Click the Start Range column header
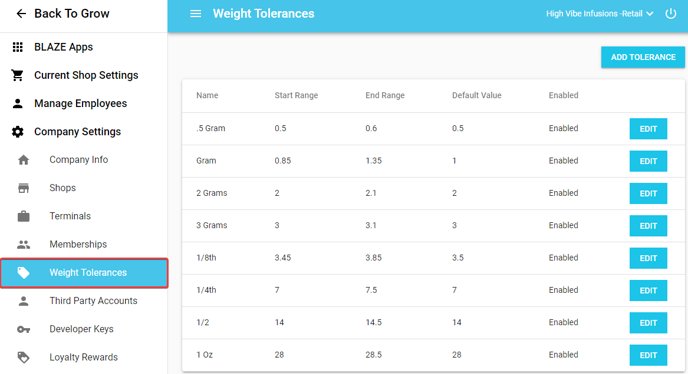 296,95
